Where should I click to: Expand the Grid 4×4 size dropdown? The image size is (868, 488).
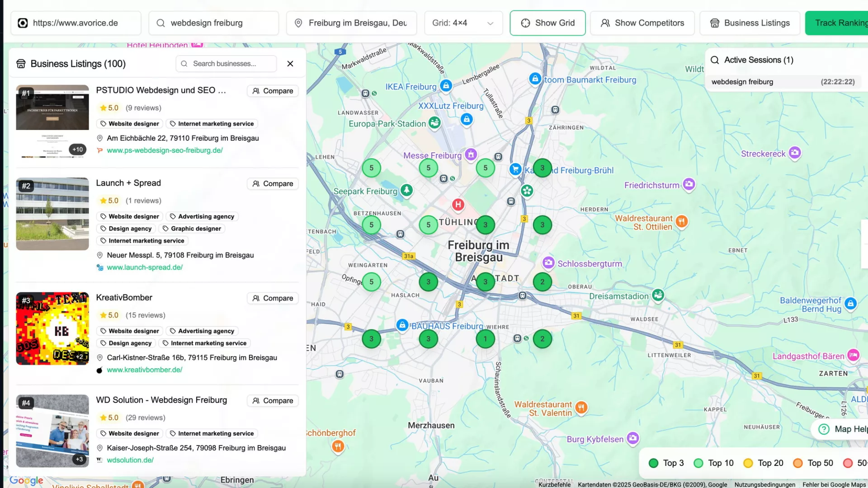point(463,23)
